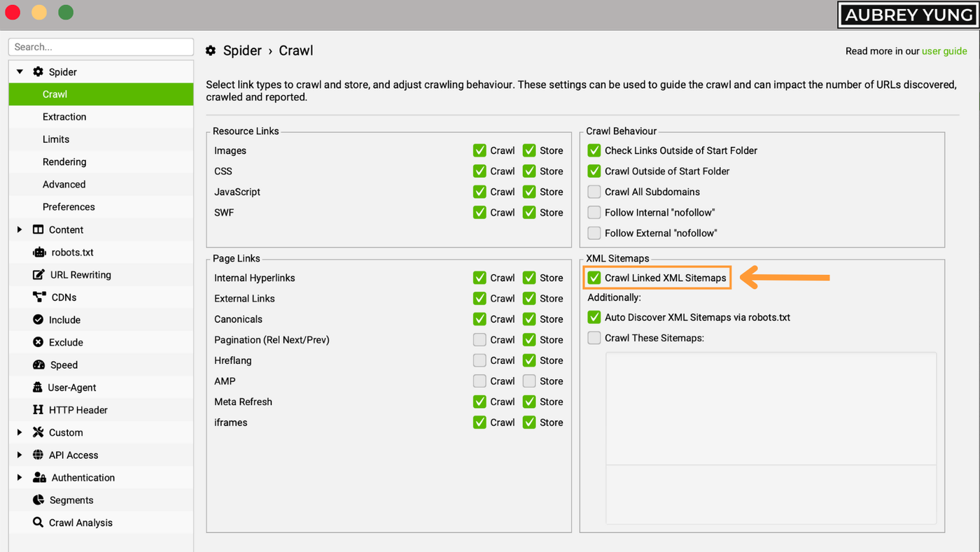Image resolution: width=980 pixels, height=552 pixels.
Task: Open URL Rewriting settings
Action: click(37, 274)
